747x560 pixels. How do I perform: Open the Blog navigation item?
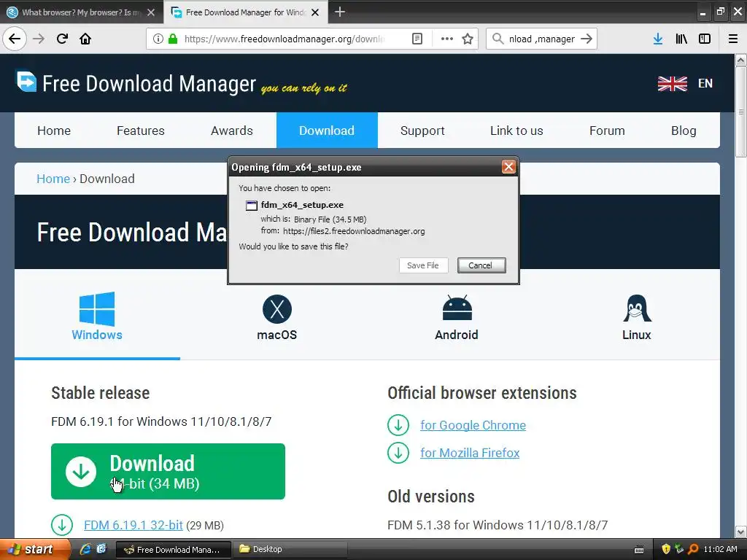tap(684, 131)
